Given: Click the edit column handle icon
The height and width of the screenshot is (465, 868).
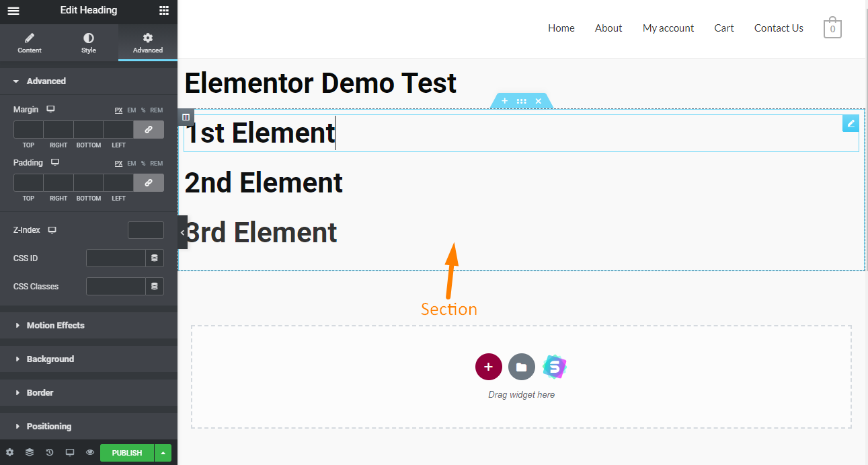Looking at the screenshot, I should point(186,117).
